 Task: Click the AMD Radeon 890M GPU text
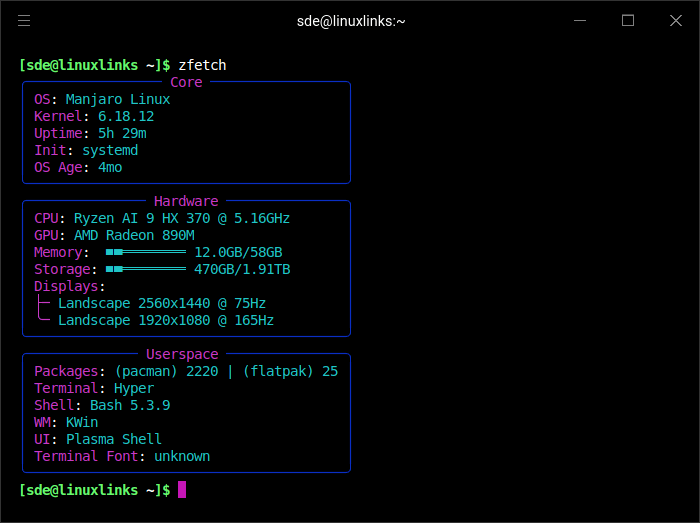click(x=134, y=235)
